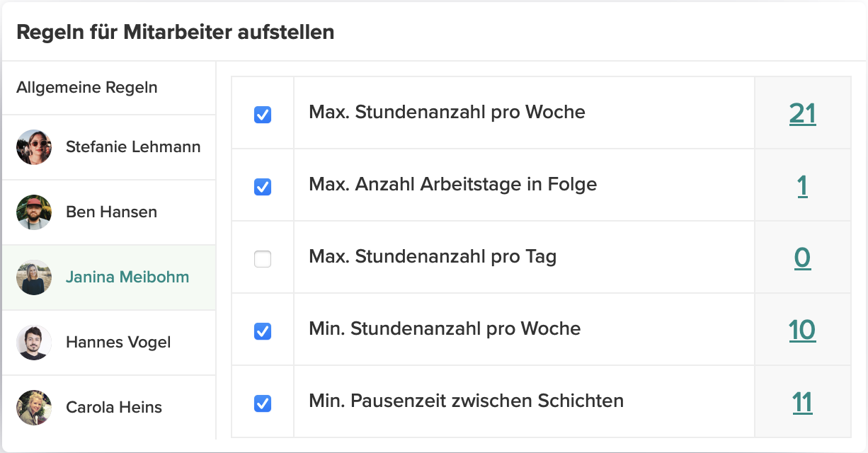
Task: Click Carola Heins's avatar photo
Action: (34, 408)
